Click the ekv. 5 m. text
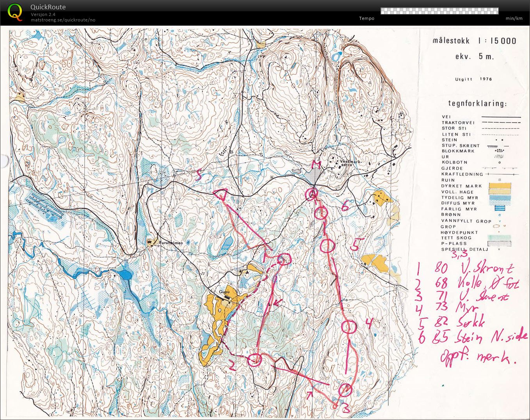This screenshot has height=420, width=530. pyautogui.click(x=475, y=56)
